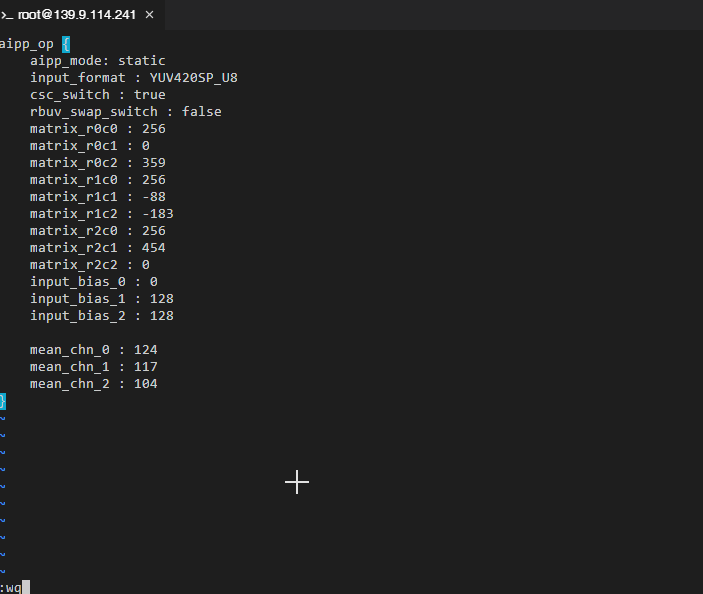The image size is (703, 594).
Task: Click the terminal prompt icon on the tab
Action: (x=6, y=15)
